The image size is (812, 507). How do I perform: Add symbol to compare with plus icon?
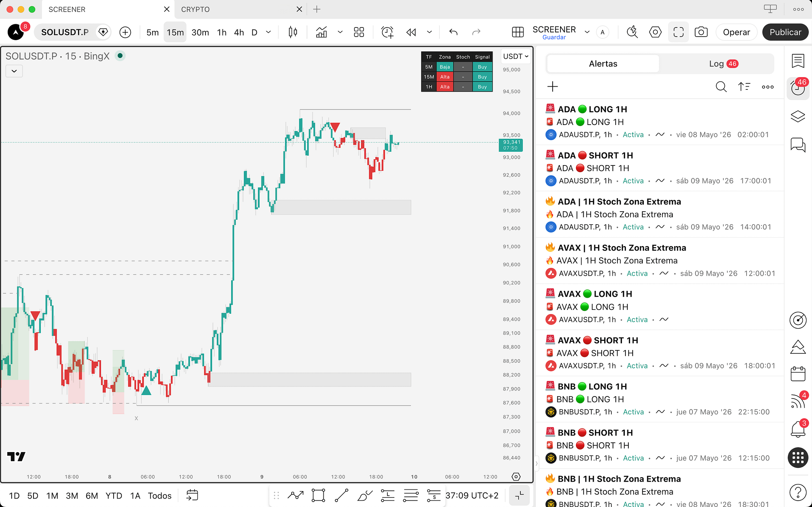pos(125,32)
